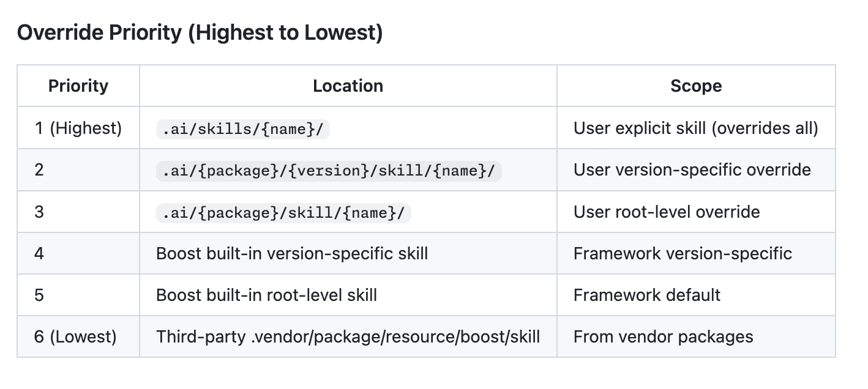Click the .ai/skills/{name}/ code path
868x389 pixels.
tap(243, 128)
